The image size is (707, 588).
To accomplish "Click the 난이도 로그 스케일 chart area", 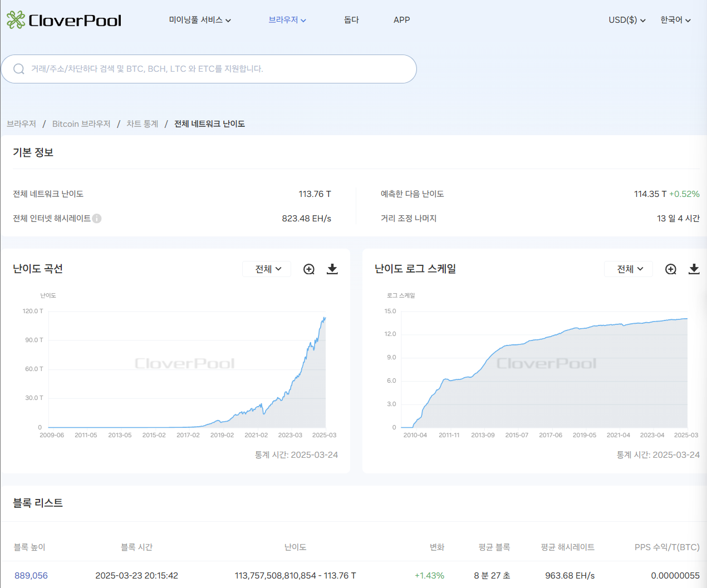I will pos(544,369).
